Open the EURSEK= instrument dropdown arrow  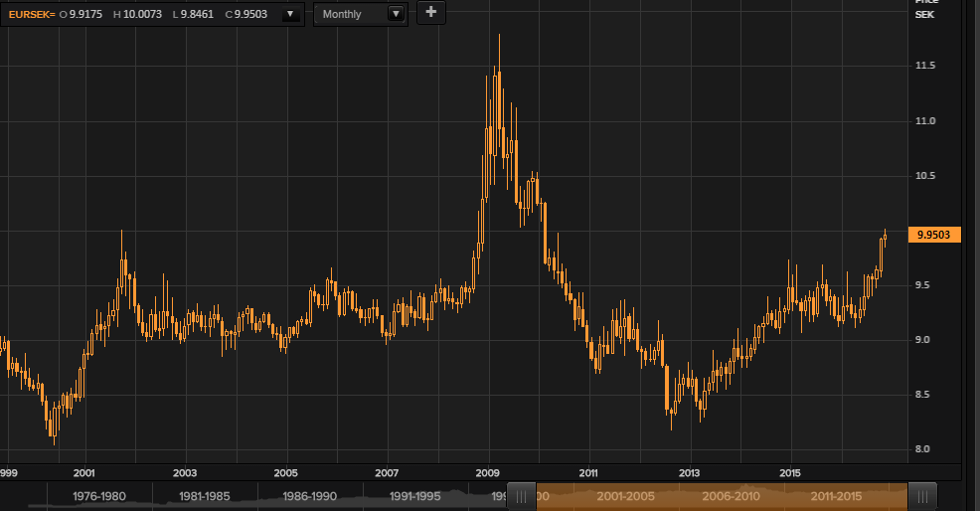[x=290, y=14]
